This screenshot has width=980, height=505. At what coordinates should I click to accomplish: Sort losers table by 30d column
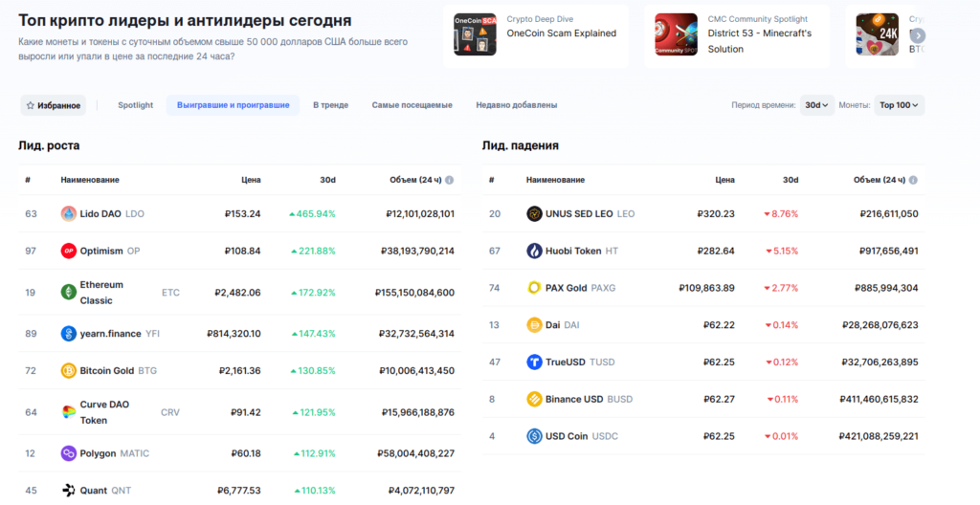791,180
